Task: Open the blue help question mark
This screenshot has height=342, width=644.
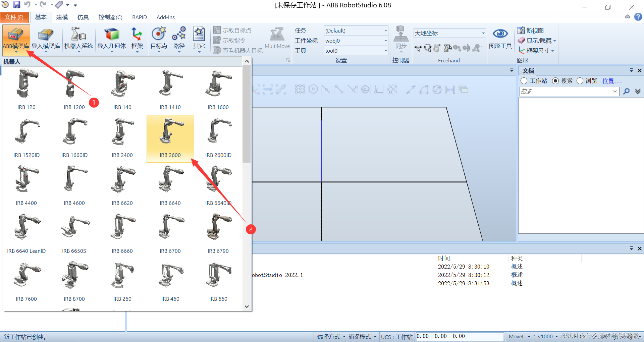Action: (638, 17)
